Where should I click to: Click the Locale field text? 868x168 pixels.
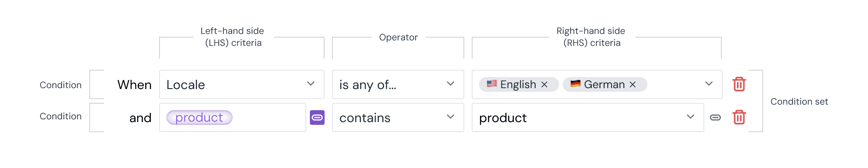pos(186,85)
